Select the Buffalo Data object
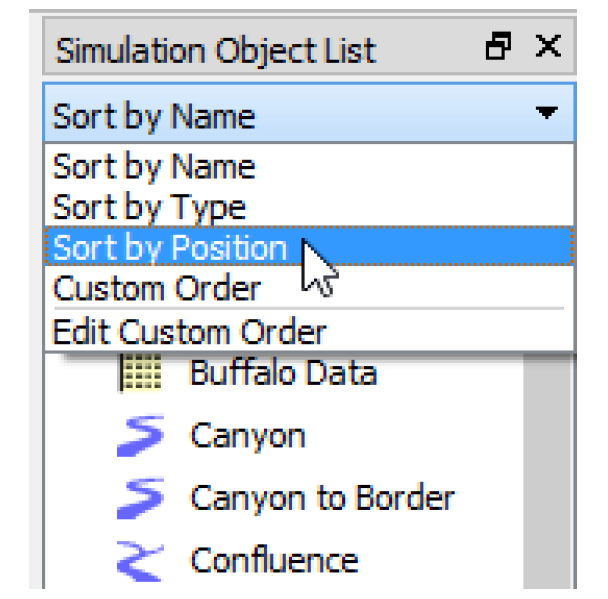The width and height of the screenshot is (608, 599). pos(283,373)
